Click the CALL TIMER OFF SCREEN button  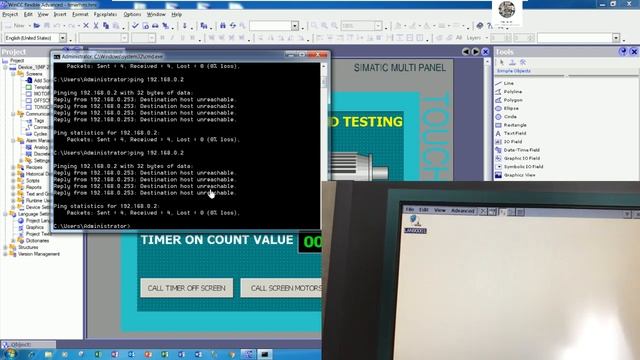(x=187, y=288)
